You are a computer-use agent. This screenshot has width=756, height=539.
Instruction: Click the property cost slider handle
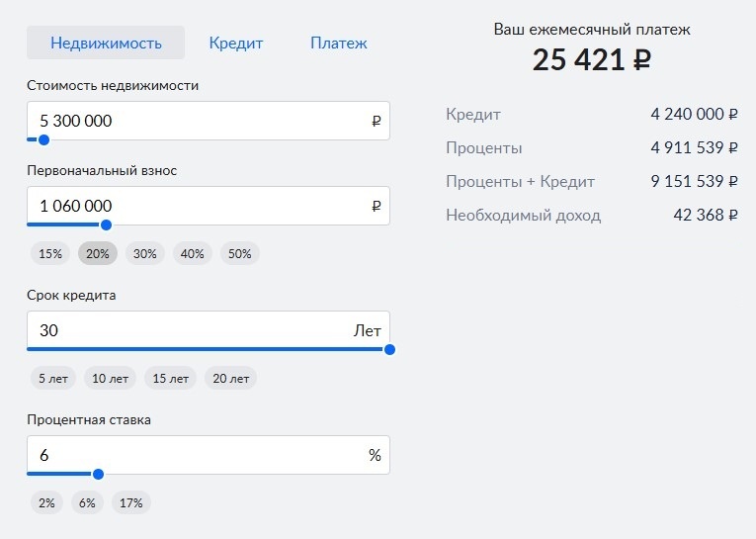click(x=43, y=139)
